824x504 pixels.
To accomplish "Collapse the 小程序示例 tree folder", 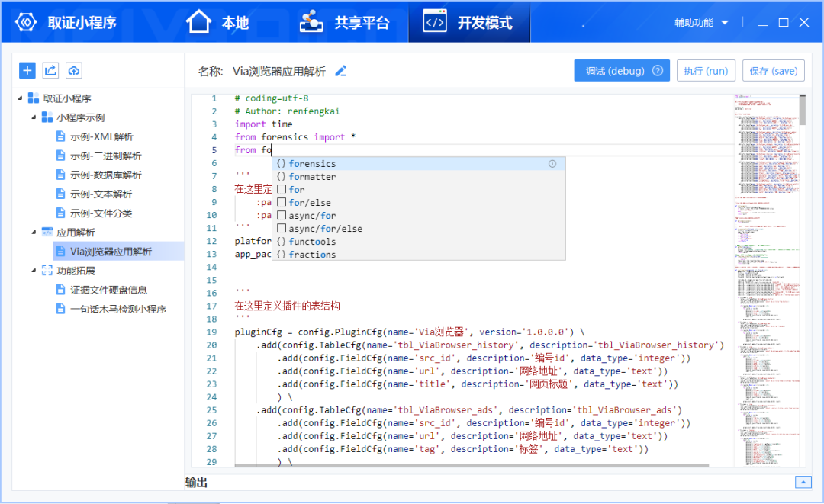I will (x=34, y=117).
